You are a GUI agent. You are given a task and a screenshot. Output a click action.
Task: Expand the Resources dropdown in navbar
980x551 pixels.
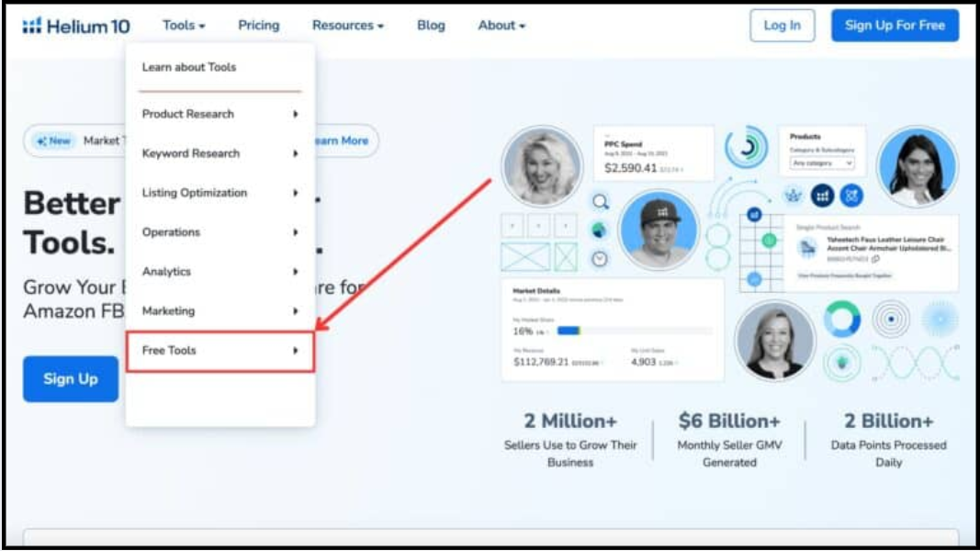click(x=347, y=26)
